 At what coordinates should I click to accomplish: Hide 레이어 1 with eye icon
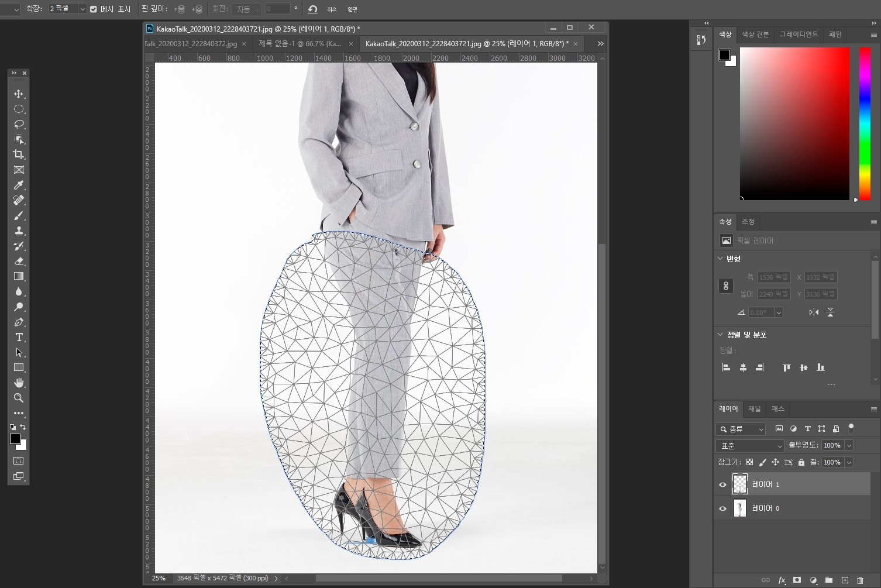(x=722, y=484)
